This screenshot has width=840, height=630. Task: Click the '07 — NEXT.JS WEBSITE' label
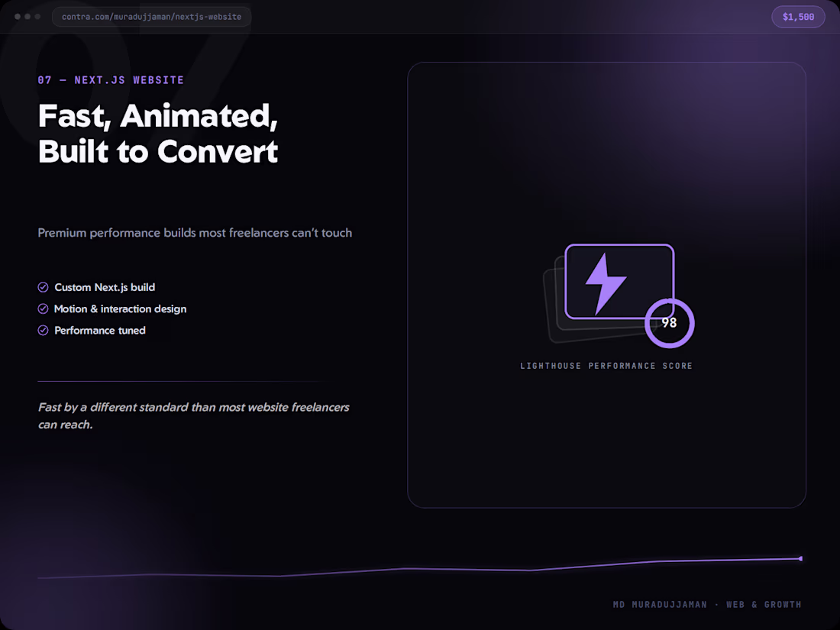(111, 80)
